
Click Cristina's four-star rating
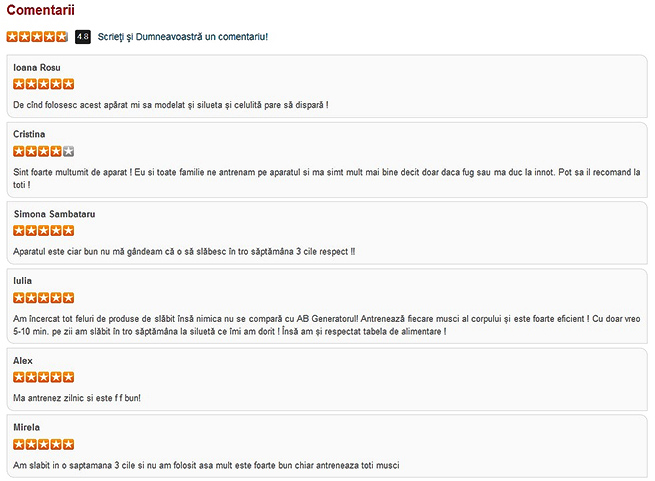pyautogui.click(x=43, y=151)
